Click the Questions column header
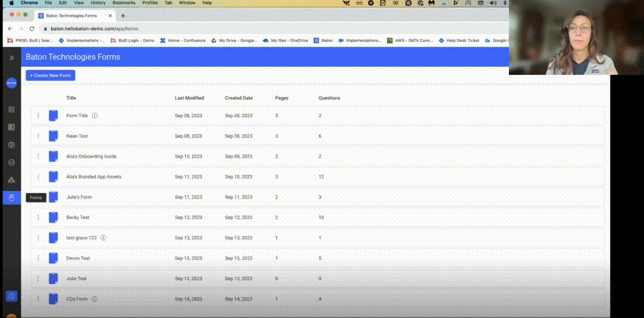 coord(329,98)
